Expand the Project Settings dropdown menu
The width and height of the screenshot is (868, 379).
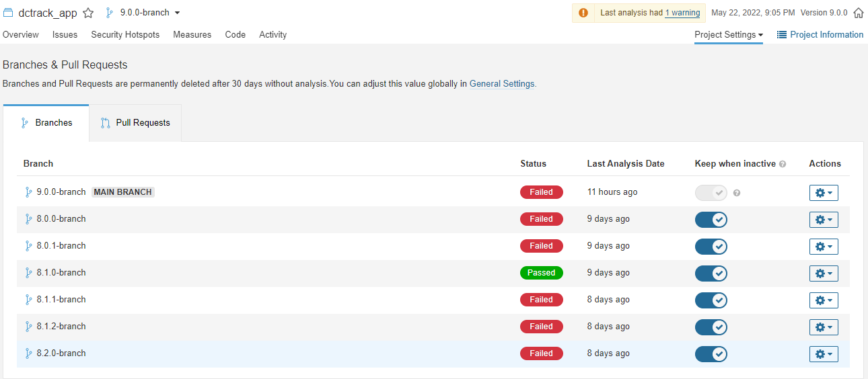coord(728,35)
